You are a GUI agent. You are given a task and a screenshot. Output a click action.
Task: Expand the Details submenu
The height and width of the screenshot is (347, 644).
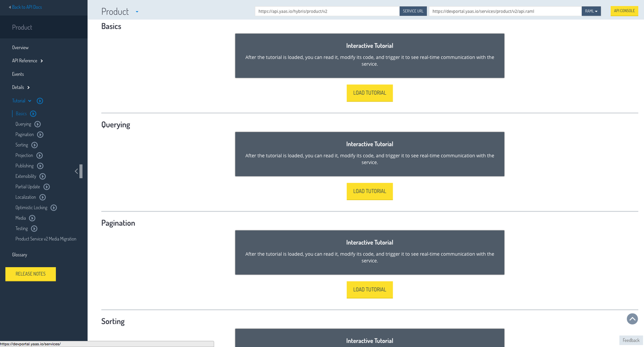tap(28, 88)
